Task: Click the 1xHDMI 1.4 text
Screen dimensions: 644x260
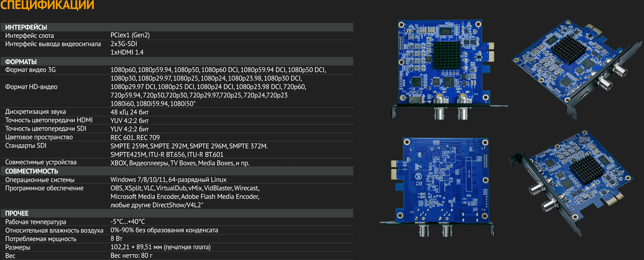Action: click(127, 52)
